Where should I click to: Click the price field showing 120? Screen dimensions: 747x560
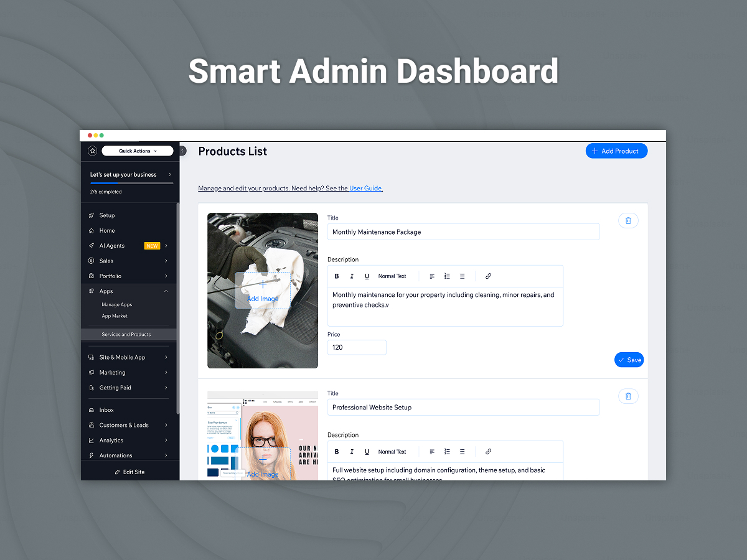point(357,347)
